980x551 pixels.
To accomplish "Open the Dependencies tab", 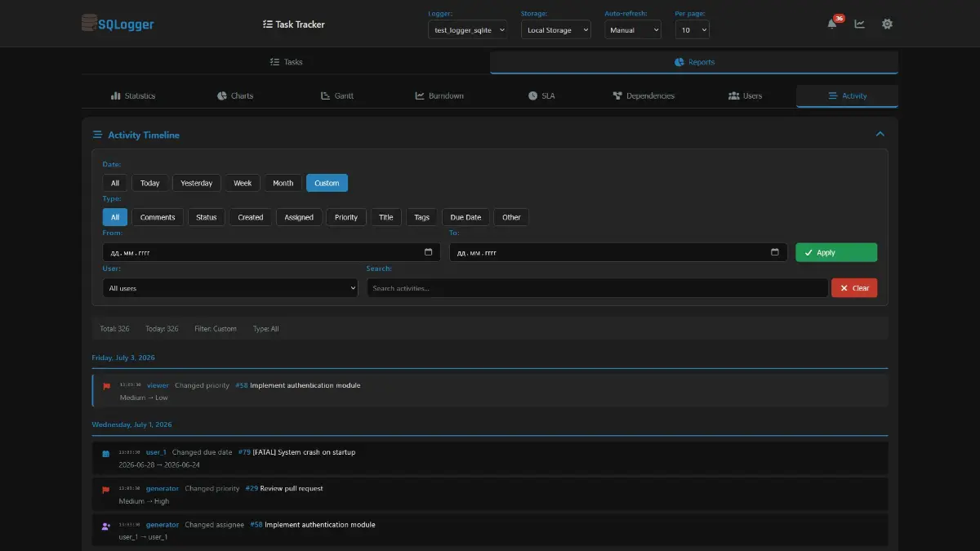I will click(x=643, y=96).
